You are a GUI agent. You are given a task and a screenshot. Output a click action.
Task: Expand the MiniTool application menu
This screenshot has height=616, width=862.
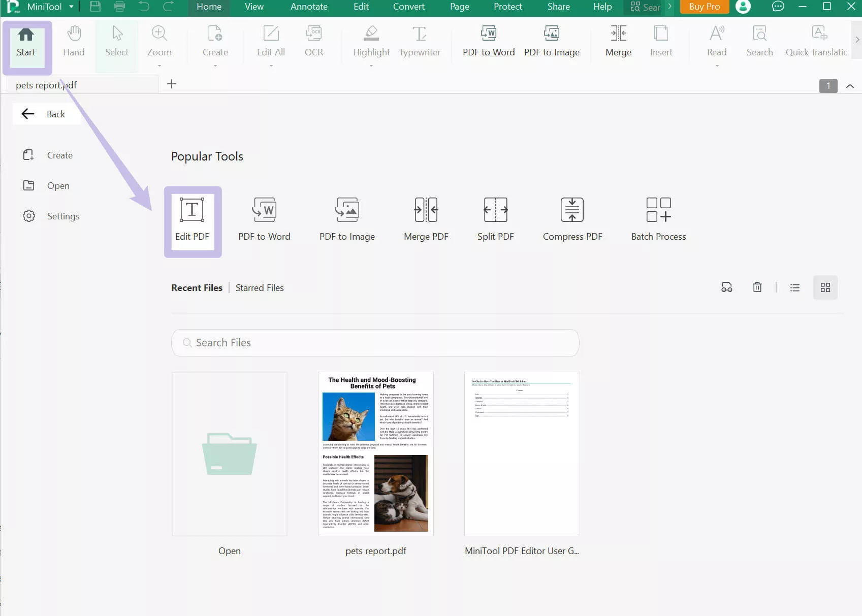point(71,7)
